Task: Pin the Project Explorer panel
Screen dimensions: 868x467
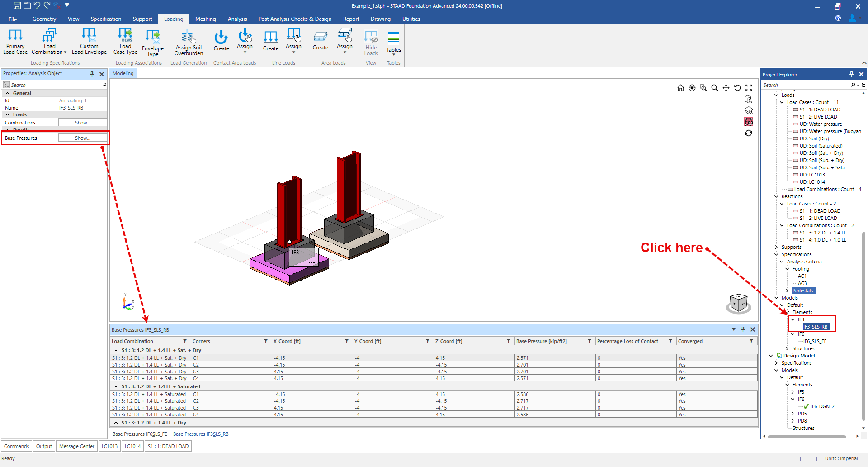Action: tap(851, 74)
